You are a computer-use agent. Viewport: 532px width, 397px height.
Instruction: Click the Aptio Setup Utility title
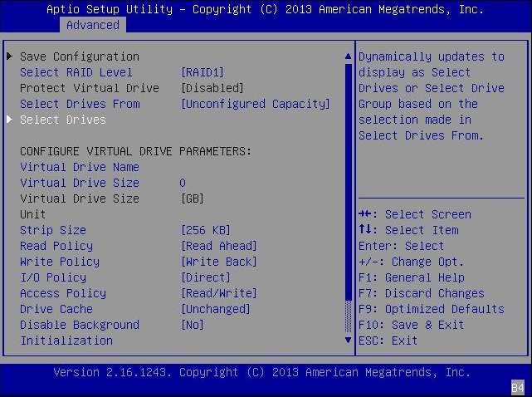pyautogui.click(x=265, y=9)
